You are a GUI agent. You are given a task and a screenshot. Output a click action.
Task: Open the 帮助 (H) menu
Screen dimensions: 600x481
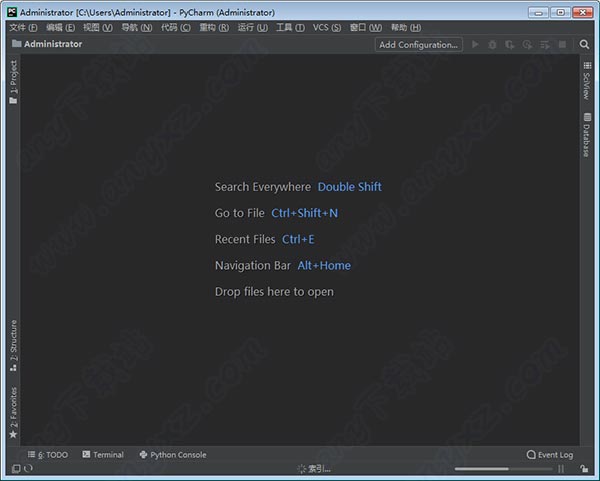(x=406, y=28)
